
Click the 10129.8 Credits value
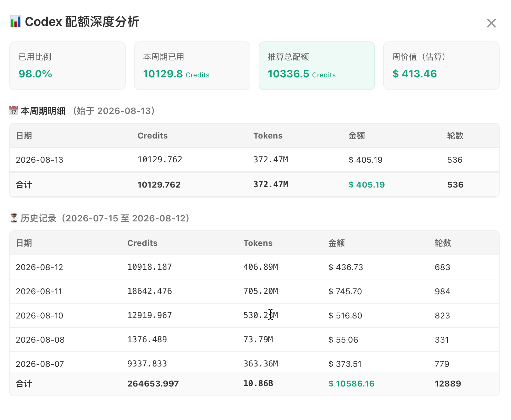pos(176,74)
